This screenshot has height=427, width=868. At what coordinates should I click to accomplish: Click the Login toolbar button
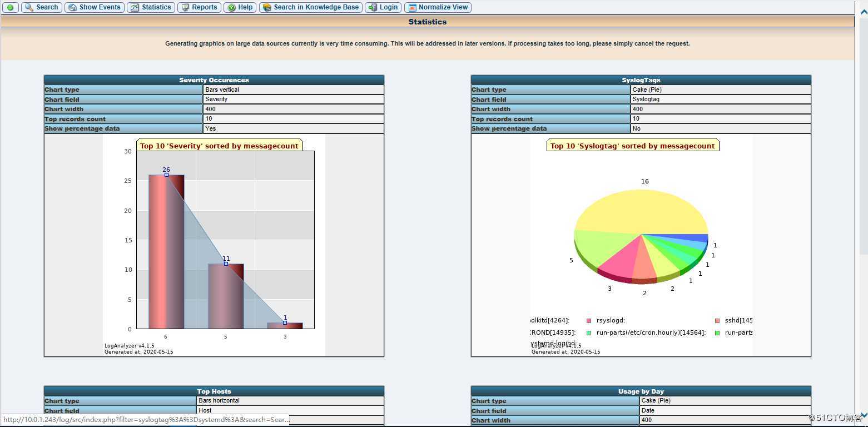pyautogui.click(x=383, y=7)
